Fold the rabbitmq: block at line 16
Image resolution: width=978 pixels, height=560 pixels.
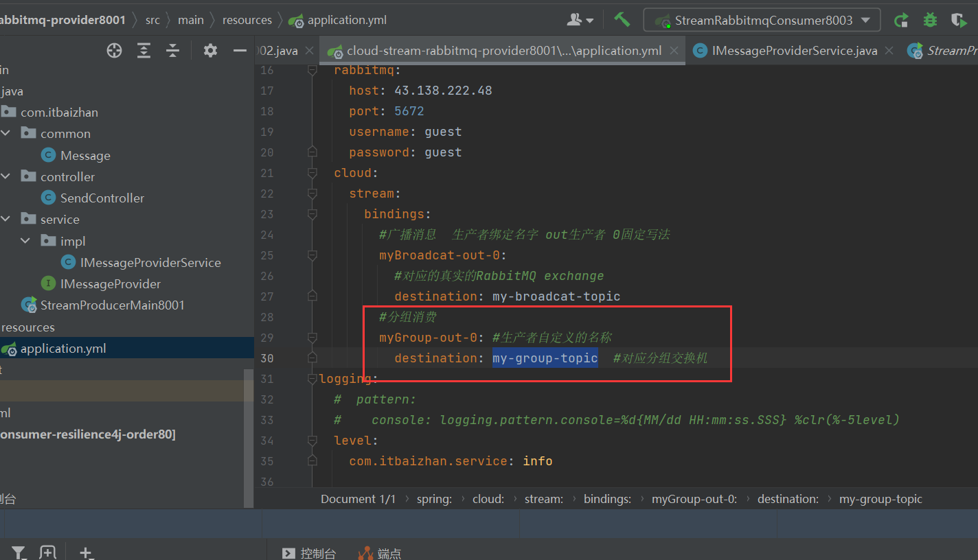(x=312, y=70)
